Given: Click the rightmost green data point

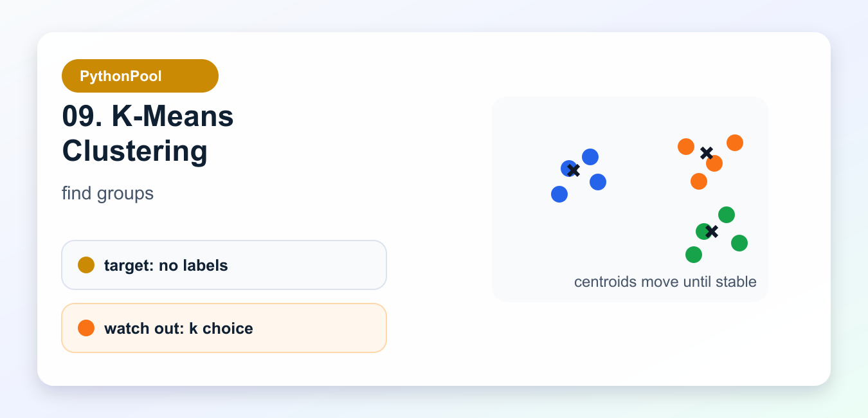Looking at the screenshot, I should (739, 243).
